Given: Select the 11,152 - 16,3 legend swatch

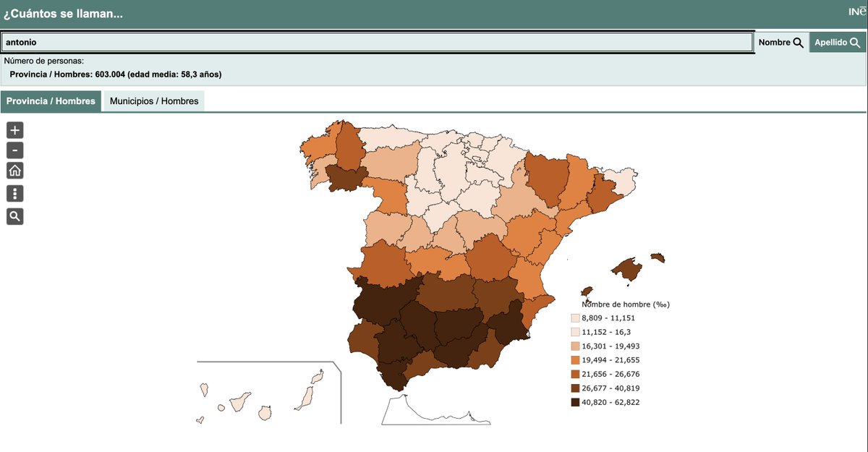Looking at the screenshot, I should (x=575, y=332).
